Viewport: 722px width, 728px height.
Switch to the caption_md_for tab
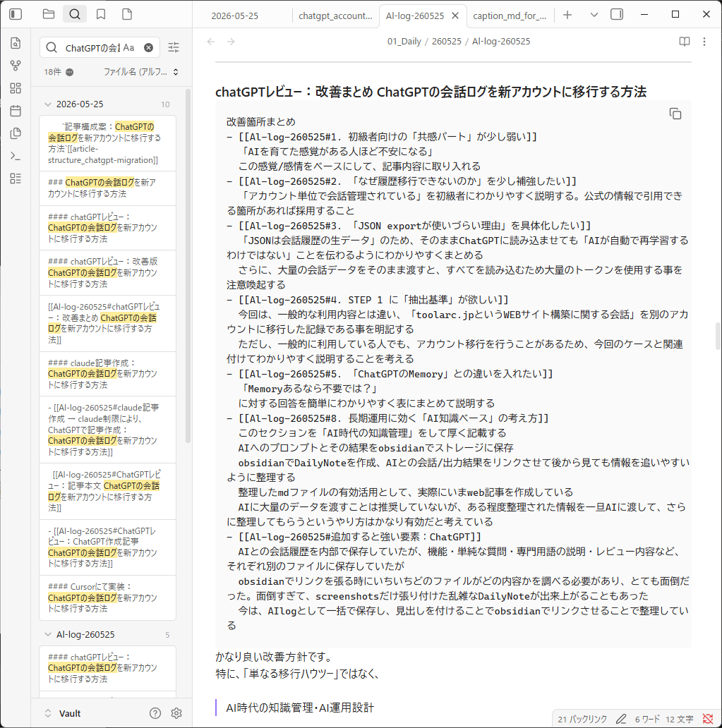click(x=510, y=16)
